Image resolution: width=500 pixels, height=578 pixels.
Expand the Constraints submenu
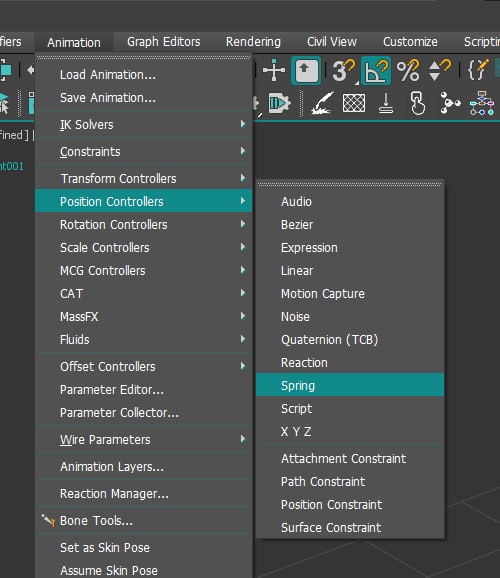click(144, 152)
